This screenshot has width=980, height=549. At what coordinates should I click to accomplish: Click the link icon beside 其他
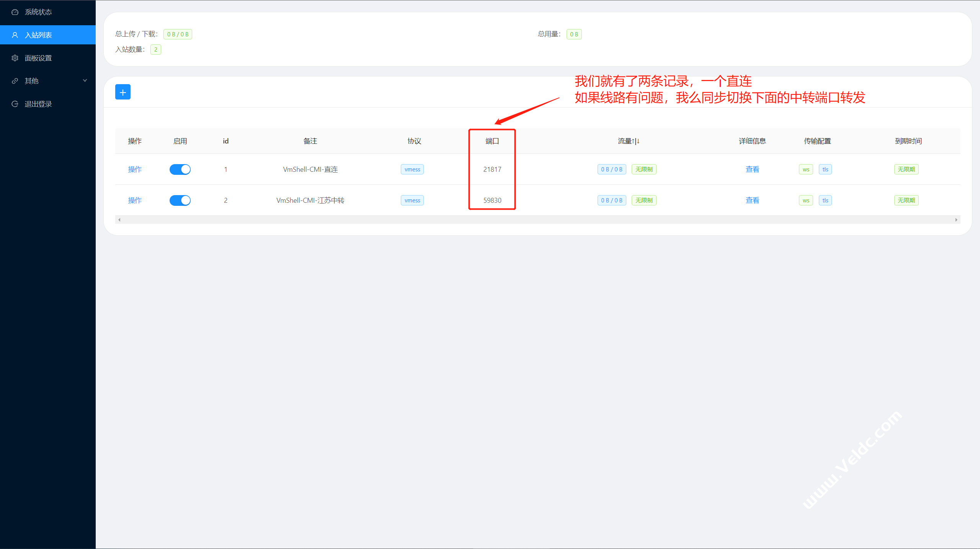15,81
